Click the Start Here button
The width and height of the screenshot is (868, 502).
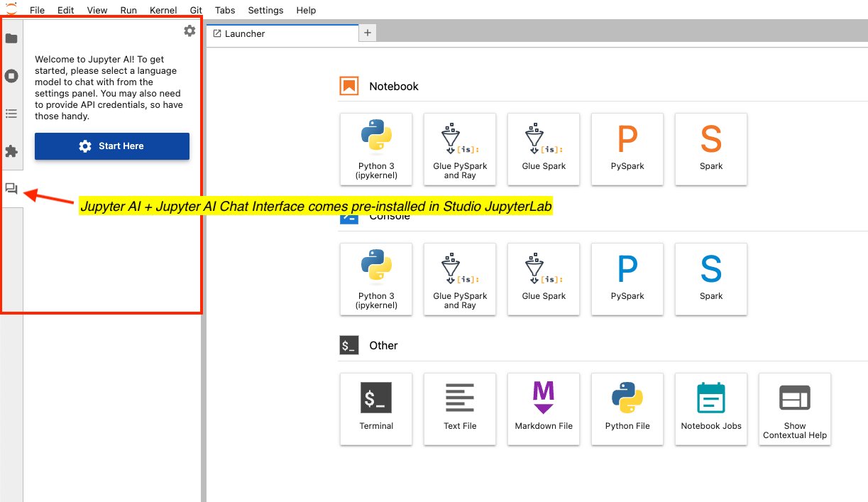[x=112, y=146]
